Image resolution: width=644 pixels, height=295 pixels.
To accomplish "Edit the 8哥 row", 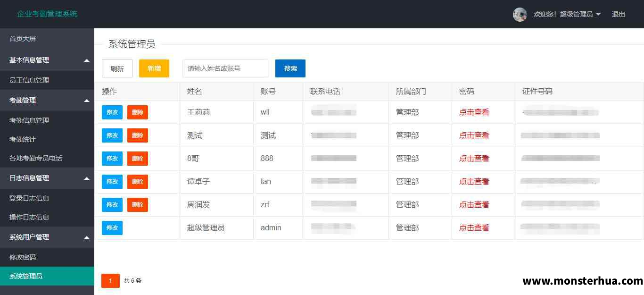I will [x=112, y=159].
